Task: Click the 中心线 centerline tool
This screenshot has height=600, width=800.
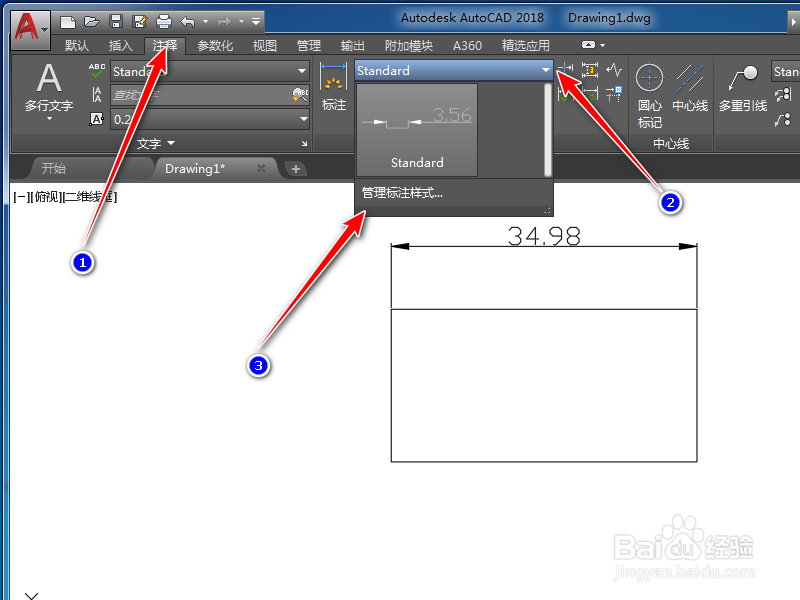Action: click(690, 88)
